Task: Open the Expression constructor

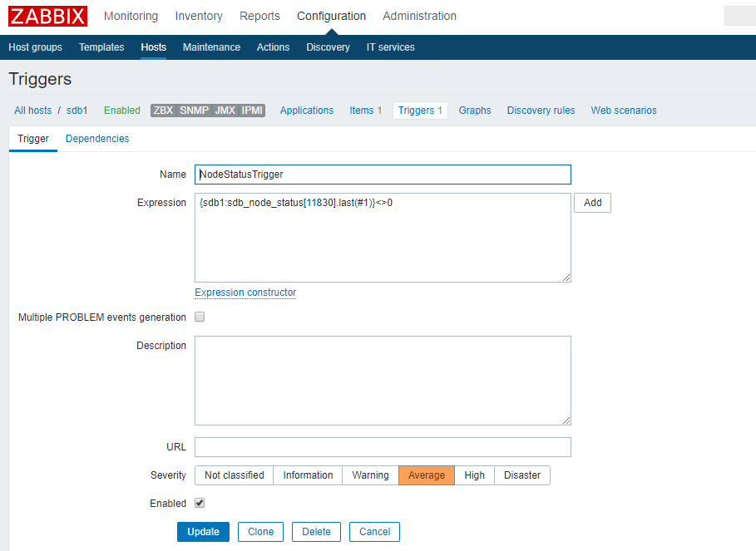Action: tap(245, 293)
